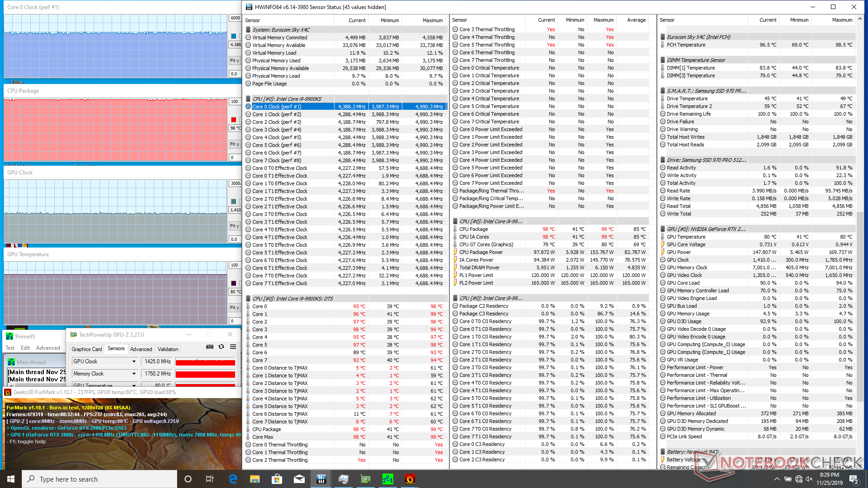Click the red color swatch in CPU Package graph
This screenshot has height=488, width=868.
point(234,120)
